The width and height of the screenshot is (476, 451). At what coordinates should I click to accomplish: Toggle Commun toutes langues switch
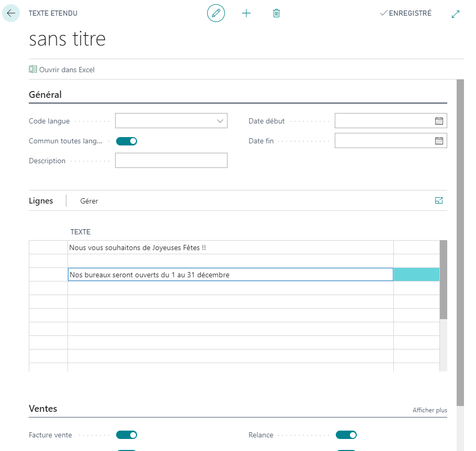click(127, 141)
